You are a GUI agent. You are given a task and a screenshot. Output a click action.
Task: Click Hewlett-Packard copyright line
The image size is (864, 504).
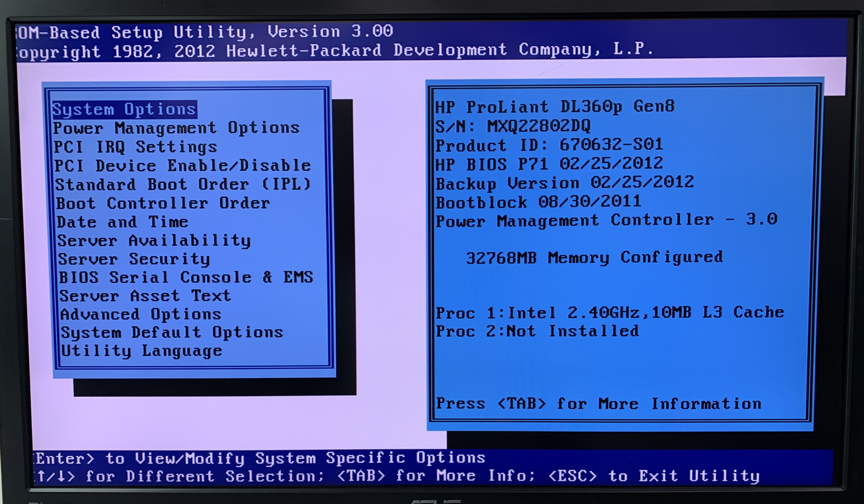(335, 50)
